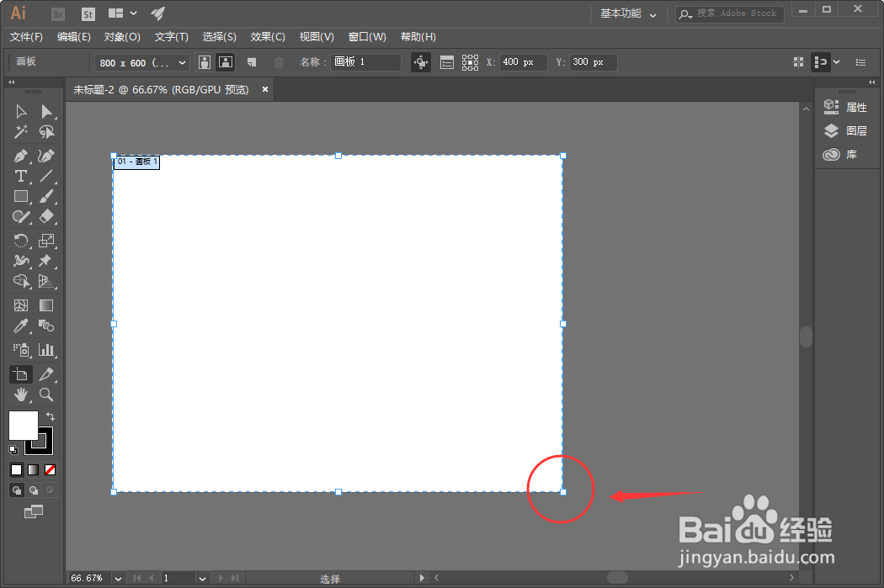Image resolution: width=884 pixels, height=588 pixels.
Task: Activate the Scale tool
Action: click(x=46, y=241)
